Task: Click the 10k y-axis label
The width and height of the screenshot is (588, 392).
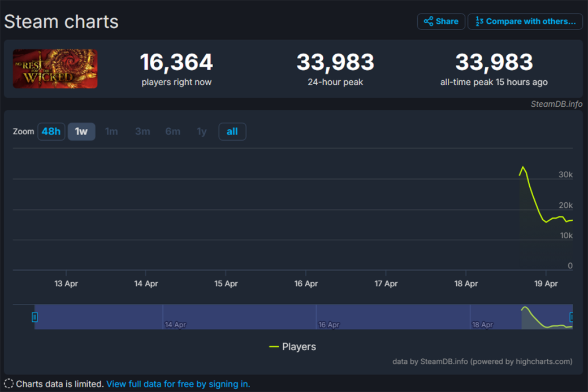Action: tap(567, 236)
